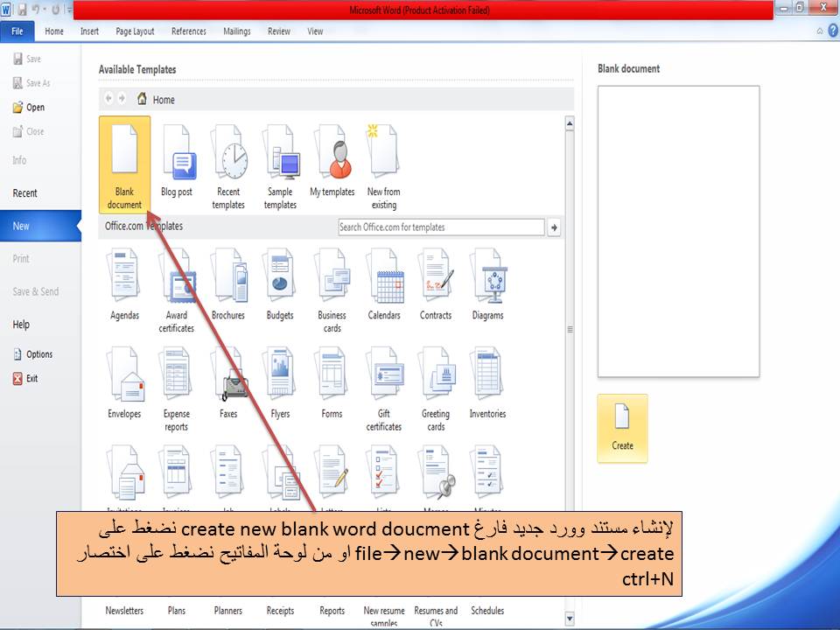The image size is (840, 630).
Task: Open the Budgets template category
Action: point(280,283)
